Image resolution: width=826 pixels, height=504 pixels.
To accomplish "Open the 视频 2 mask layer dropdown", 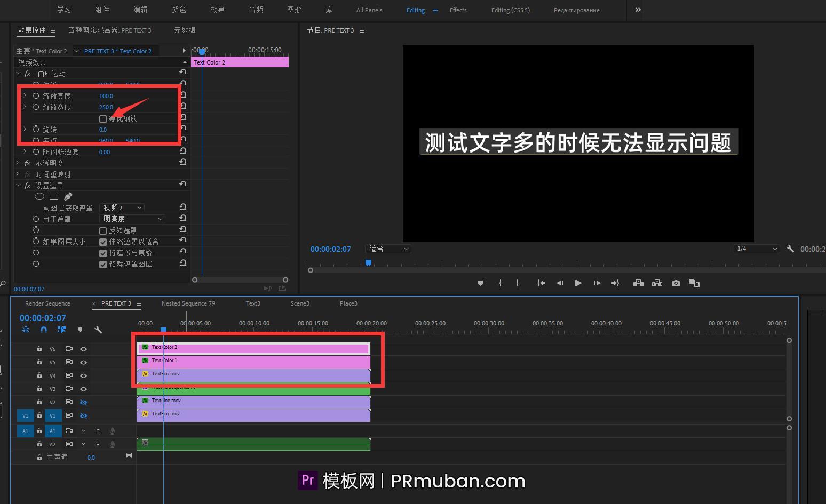I will coord(122,207).
